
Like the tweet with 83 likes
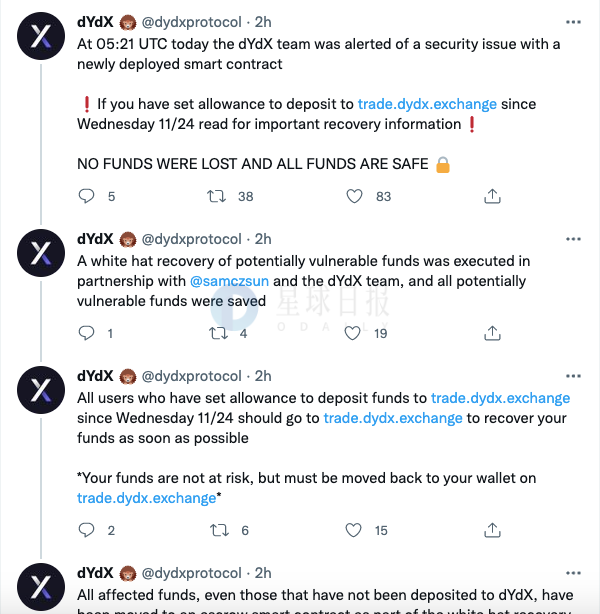(354, 196)
